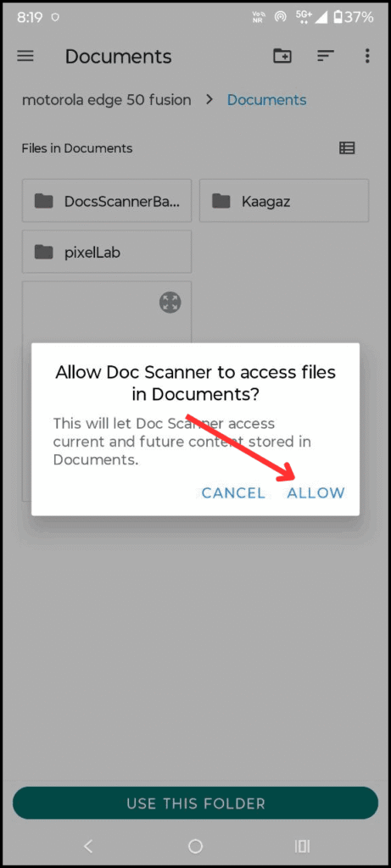Select motorola edge 50 fusion breadcrumb
391x868 pixels.
tap(106, 100)
